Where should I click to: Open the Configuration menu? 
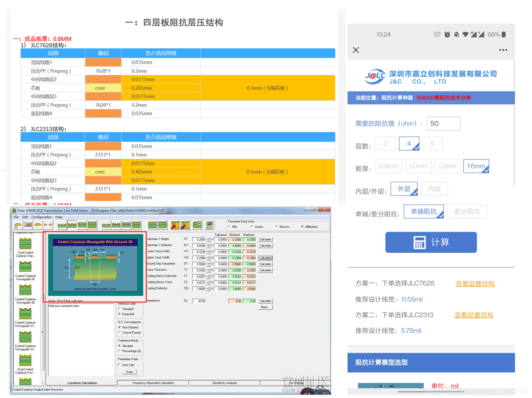click(x=42, y=217)
